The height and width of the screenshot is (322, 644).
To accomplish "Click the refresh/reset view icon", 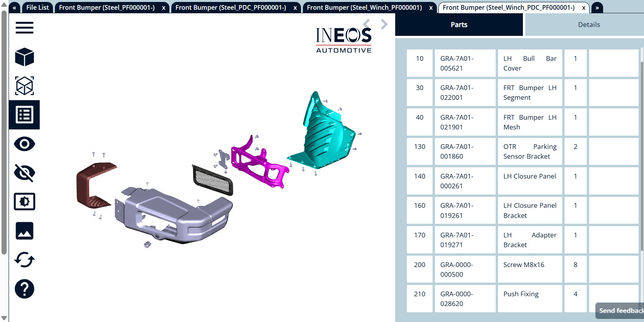I will pos(24,260).
